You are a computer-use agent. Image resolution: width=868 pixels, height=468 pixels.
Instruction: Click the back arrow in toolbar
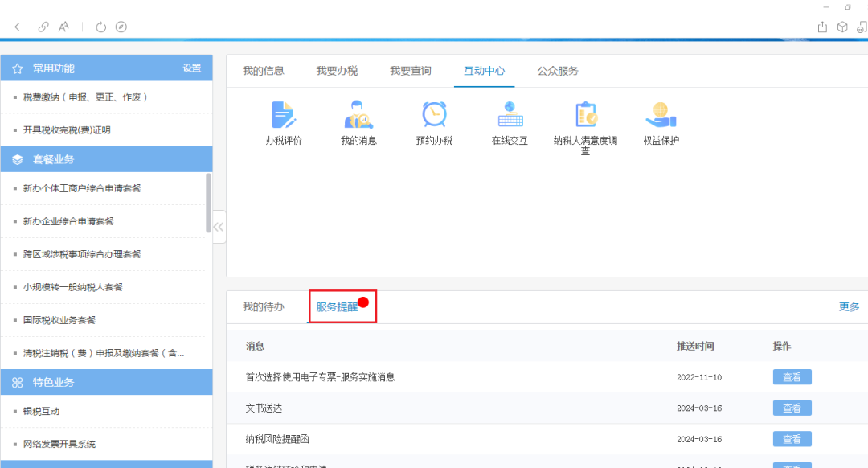[18, 27]
